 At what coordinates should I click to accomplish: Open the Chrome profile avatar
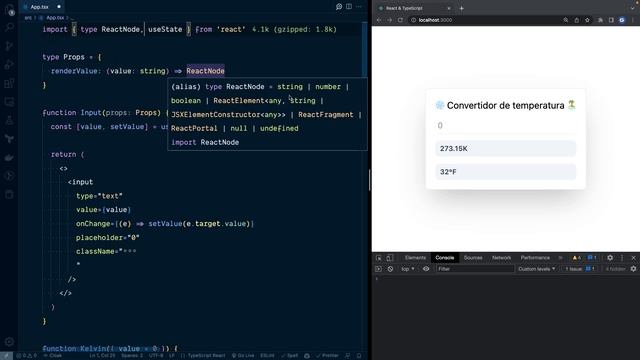tap(622, 20)
